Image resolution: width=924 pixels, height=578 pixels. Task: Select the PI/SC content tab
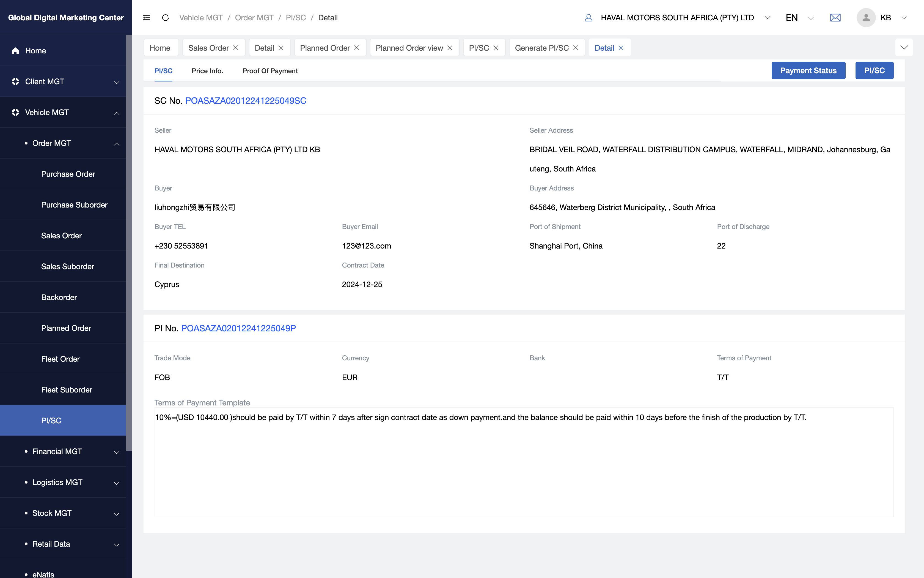click(163, 71)
